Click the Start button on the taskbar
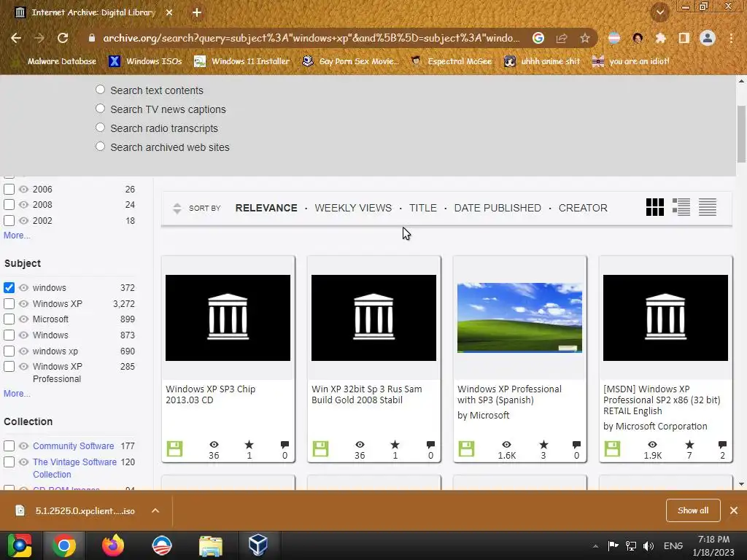747x560 pixels. (20, 545)
